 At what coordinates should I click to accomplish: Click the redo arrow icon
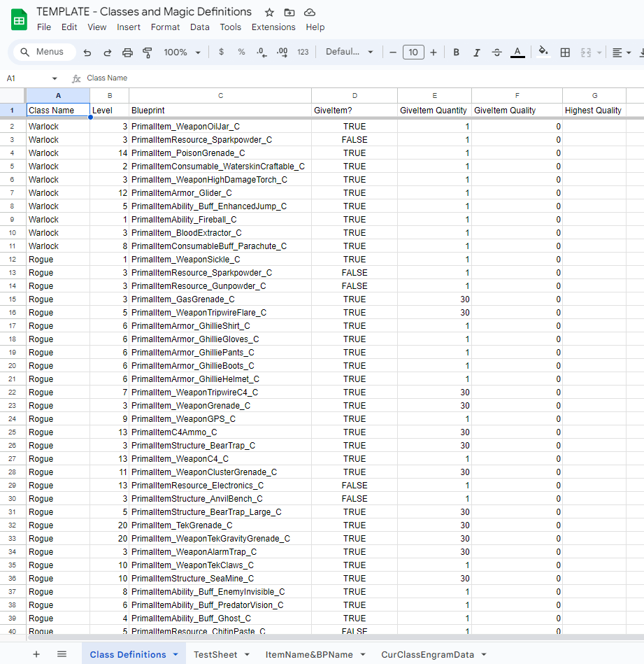coord(108,52)
